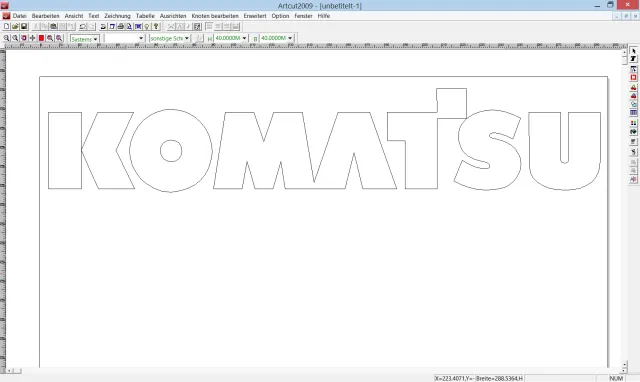Click the red rectangle shape tool

(x=633, y=78)
